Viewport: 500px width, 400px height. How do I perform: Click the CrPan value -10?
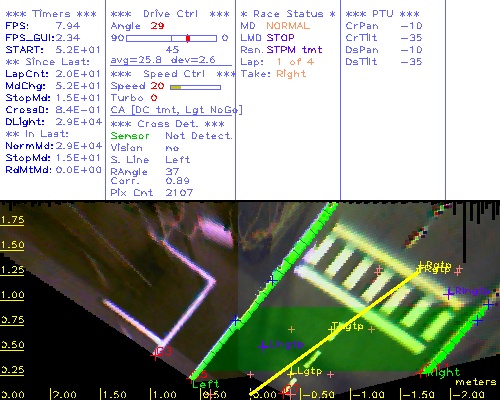pyautogui.click(x=411, y=26)
